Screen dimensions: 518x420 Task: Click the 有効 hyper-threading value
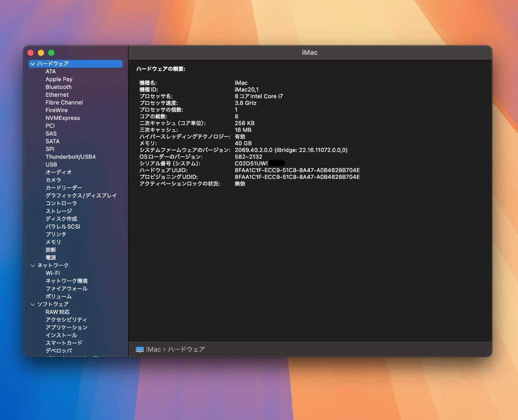[240, 137]
